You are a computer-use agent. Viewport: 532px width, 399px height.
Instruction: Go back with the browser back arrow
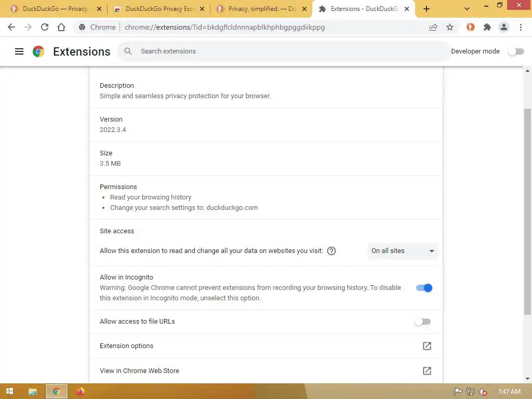tap(11, 27)
